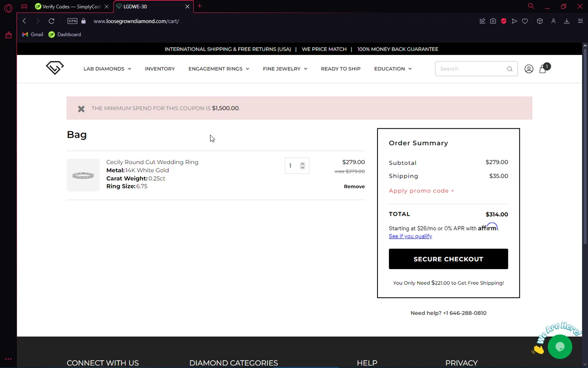The height and width of the screenshot is (368, 588).
Task: Click the TOTAL $314.00 amount
Action: pyautogui.click(x=497, y=214)
